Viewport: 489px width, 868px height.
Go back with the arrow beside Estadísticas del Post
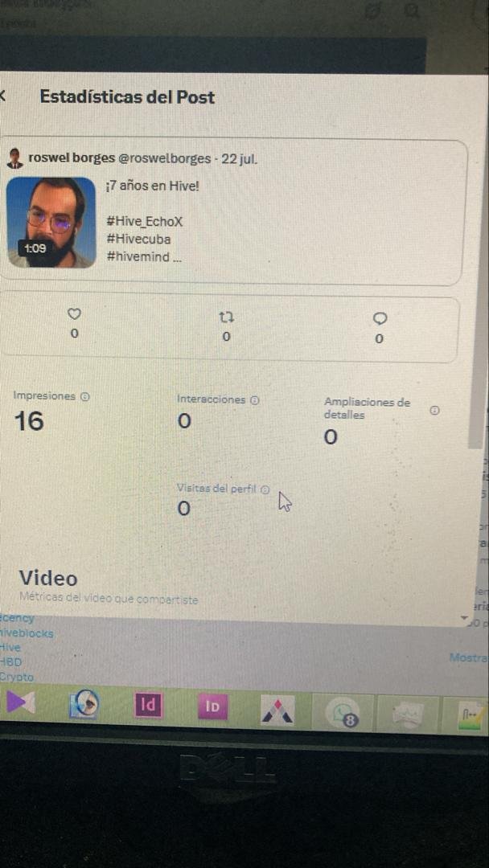(x=2, y=96)
